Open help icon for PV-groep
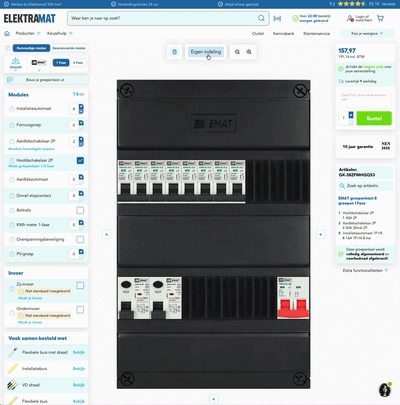 point(12,254)
